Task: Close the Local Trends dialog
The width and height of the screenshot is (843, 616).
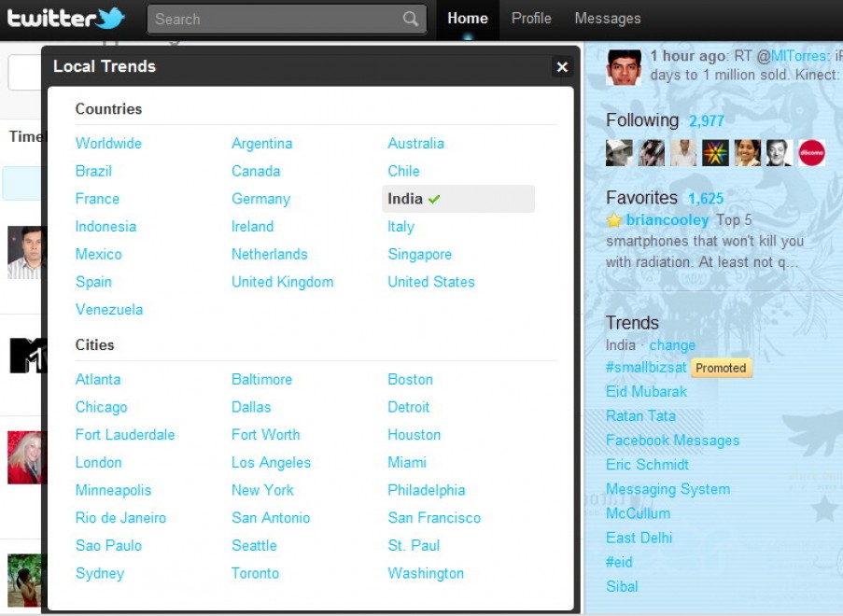Action: coord(562,66)
